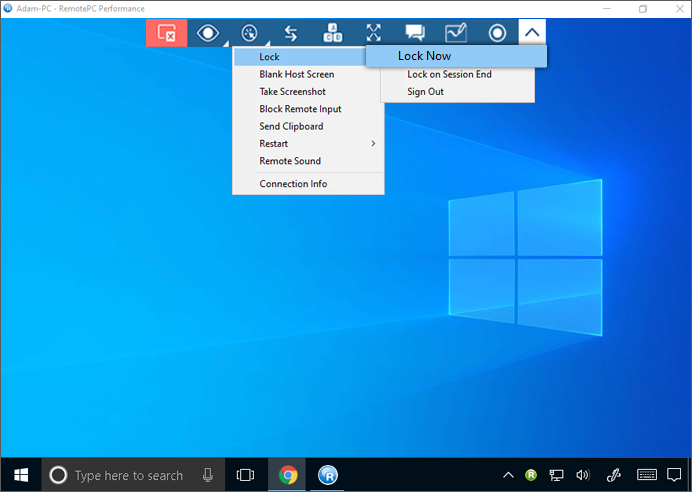
Task: Collapse the toolbar with the up chevron
Action: click(533, 33)
